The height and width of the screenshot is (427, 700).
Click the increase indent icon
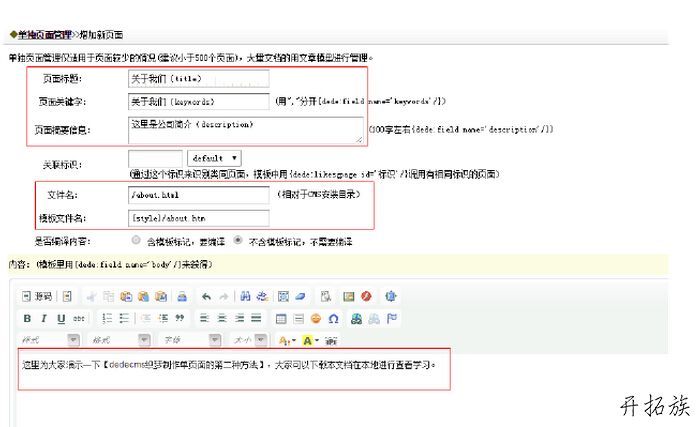(x=163, y=318)
